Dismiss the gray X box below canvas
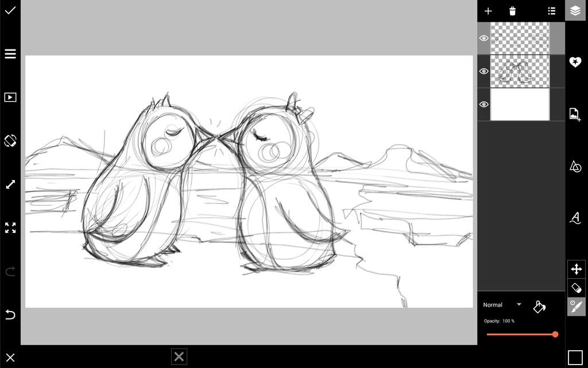 [x=179, y=356]
